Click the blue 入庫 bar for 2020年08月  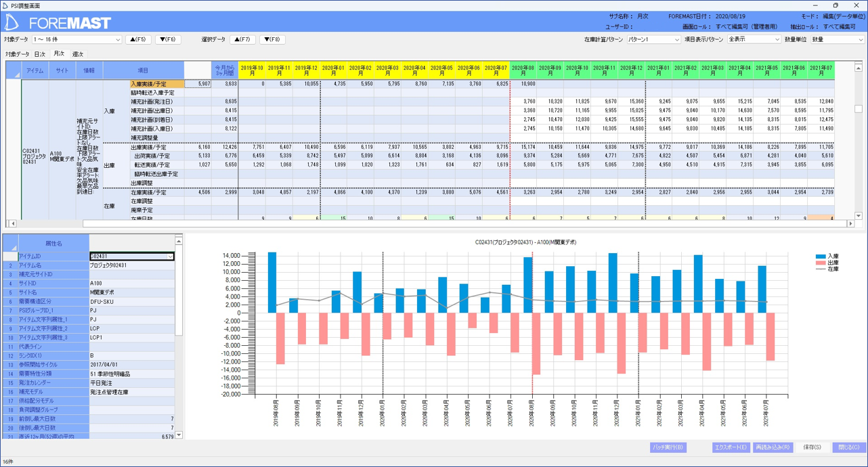tap(528, 285)
